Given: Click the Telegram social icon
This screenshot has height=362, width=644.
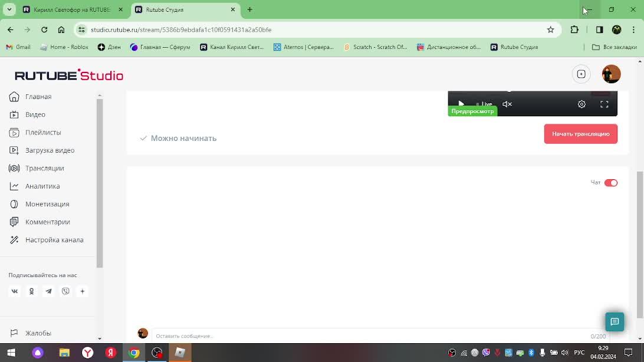Looking at the screenshot, I should (x=48, y=291).
